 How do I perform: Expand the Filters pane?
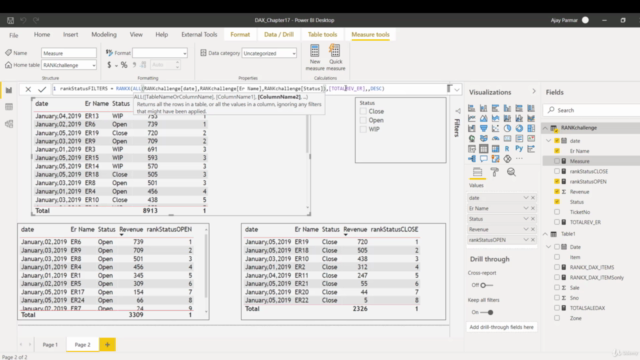[458, 111]
